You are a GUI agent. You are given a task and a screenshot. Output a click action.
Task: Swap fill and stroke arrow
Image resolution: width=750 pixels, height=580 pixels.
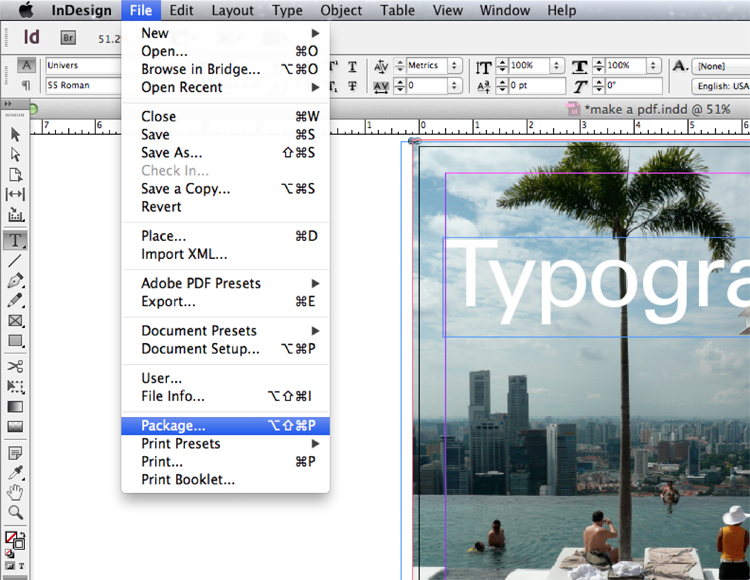click(22, 535)
